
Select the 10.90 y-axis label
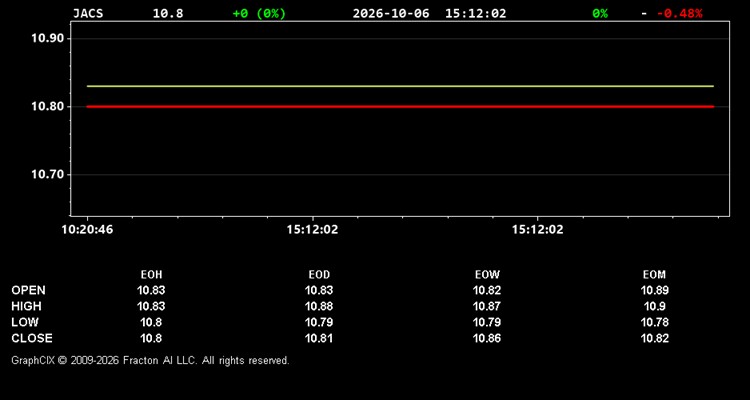click(47, 38)
